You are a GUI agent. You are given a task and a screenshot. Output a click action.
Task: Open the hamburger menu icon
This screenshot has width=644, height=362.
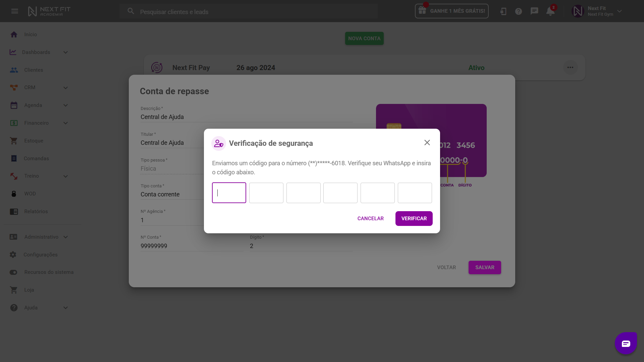pyautogui.click(x=15, y=11)
